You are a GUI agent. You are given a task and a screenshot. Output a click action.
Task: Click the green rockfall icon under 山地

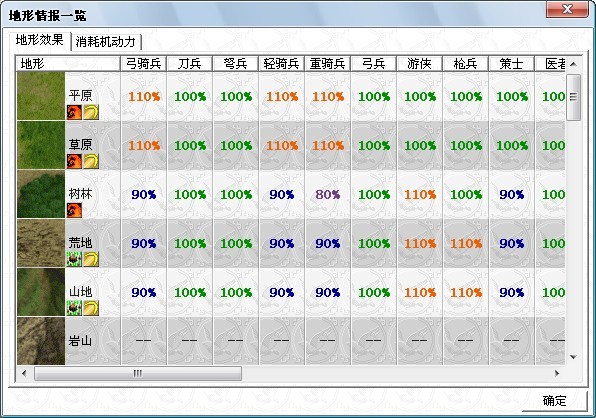pos(74,308)
